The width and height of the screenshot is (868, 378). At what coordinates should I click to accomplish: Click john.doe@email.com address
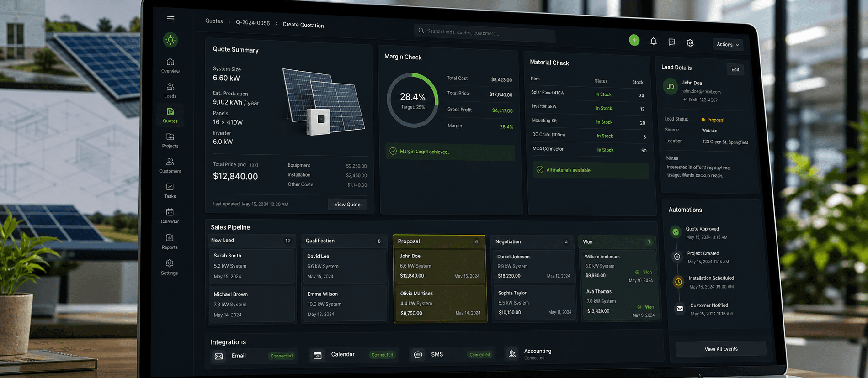coord(701,91)
